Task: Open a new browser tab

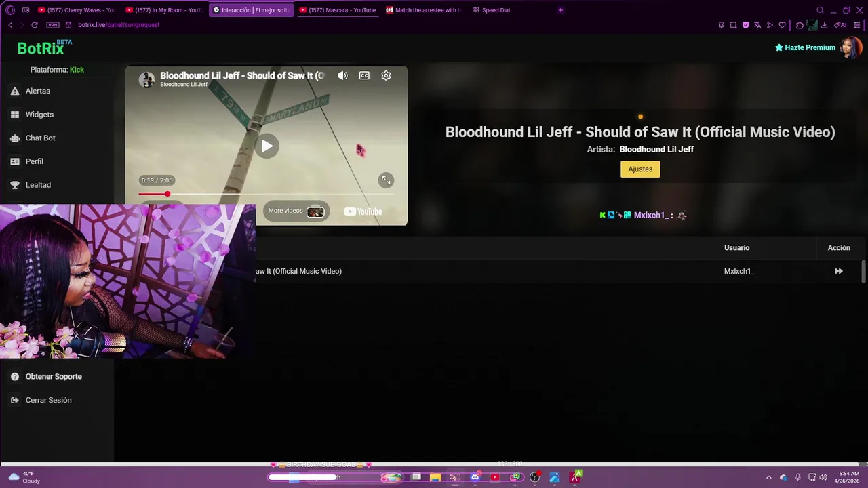Action: pos(560,10)
